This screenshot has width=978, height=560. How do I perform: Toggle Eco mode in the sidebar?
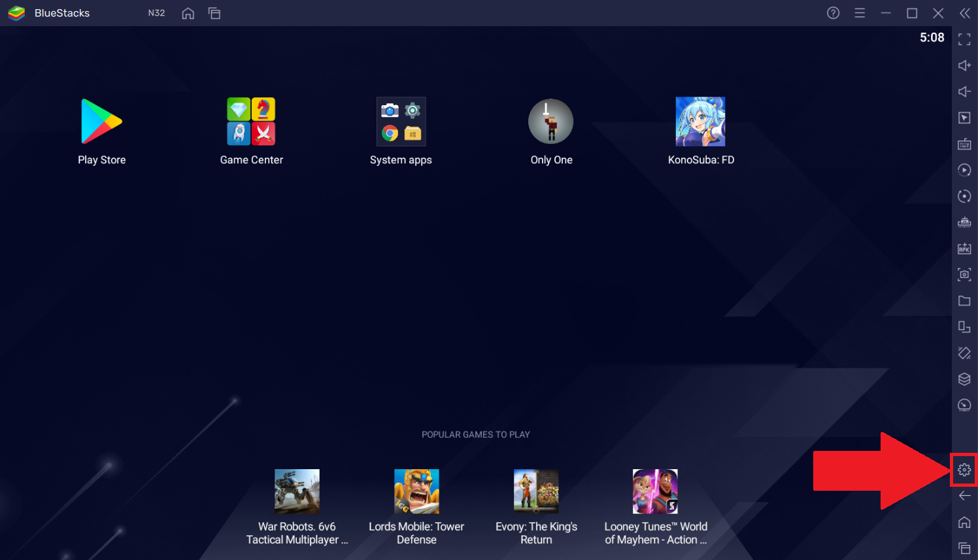964,405
